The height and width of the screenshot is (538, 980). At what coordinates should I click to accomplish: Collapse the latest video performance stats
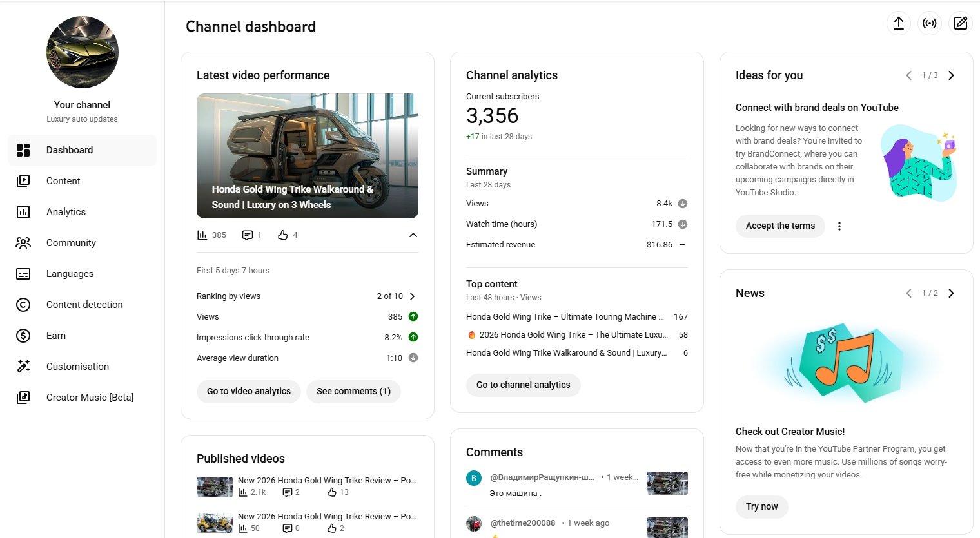pyautogui.click(x=413, y=235)
